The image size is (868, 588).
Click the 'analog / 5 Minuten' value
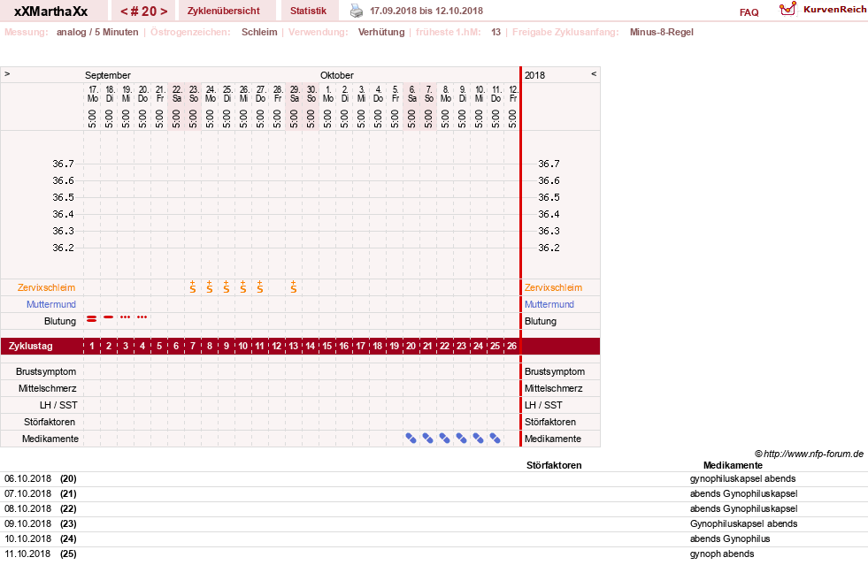(97, 32)
